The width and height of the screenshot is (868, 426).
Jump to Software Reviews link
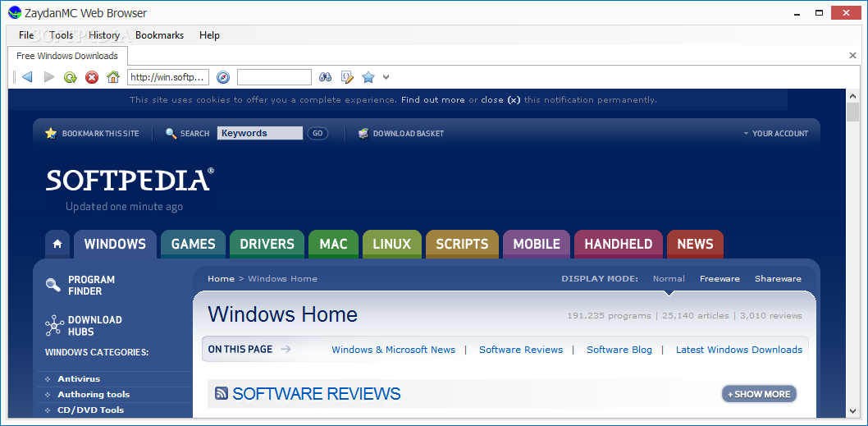pos(521,350)
